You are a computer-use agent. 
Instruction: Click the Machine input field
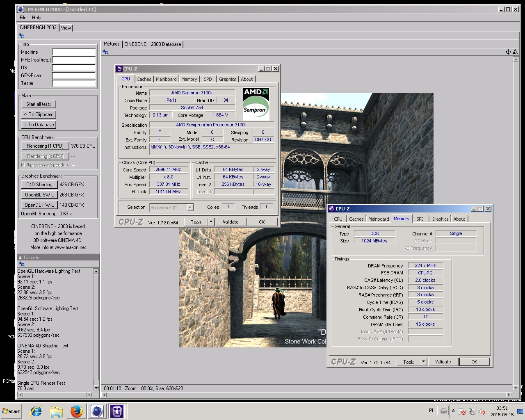point(73,52)
